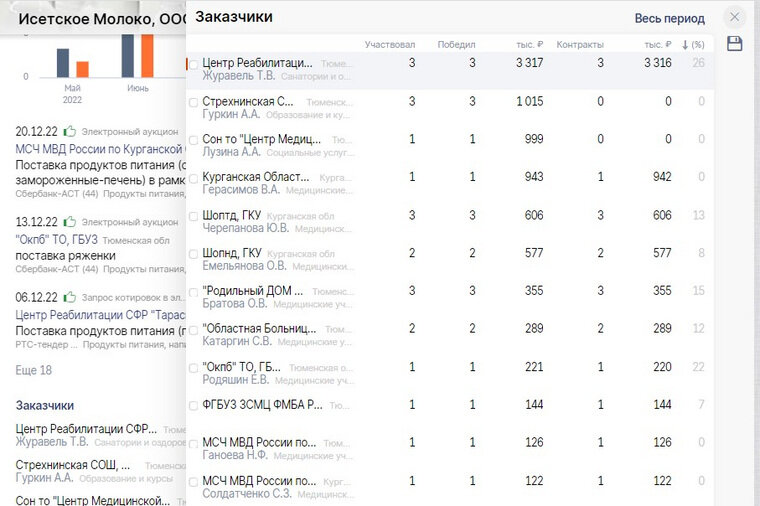Tick checkbox for Стрехнинская С... row

click(193, 102)
